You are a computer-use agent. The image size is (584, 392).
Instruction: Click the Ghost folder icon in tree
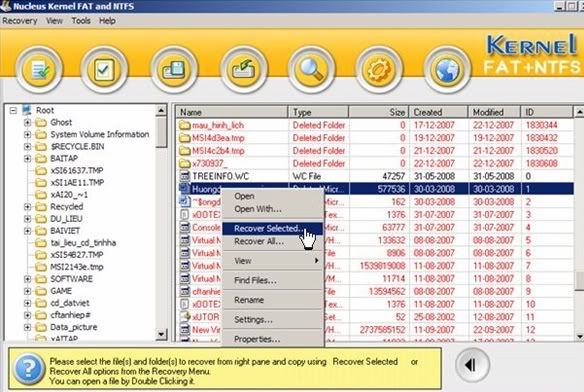(41, 122)
